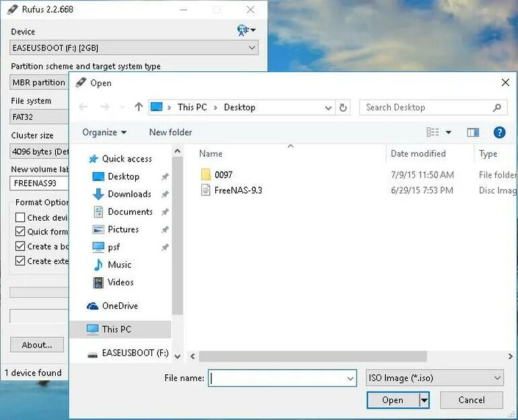
Task: Open the split arrow on Open button
Action: tap(424, 400)
